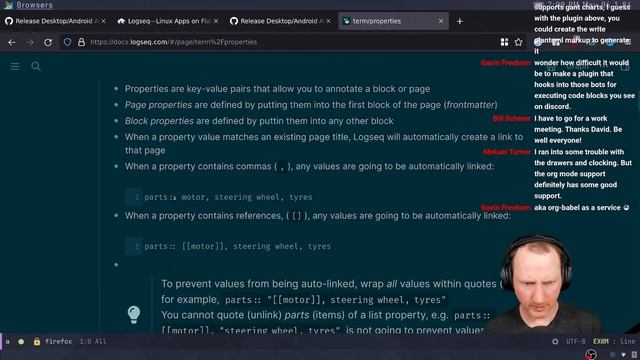
Task: Close the first Release Desktop/Android tab
Action: (103, 21)
